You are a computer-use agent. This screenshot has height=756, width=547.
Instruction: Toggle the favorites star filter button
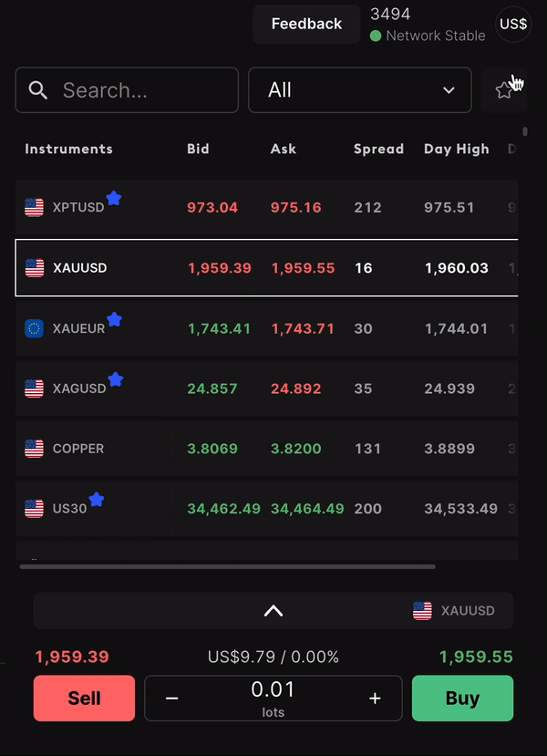503,90
